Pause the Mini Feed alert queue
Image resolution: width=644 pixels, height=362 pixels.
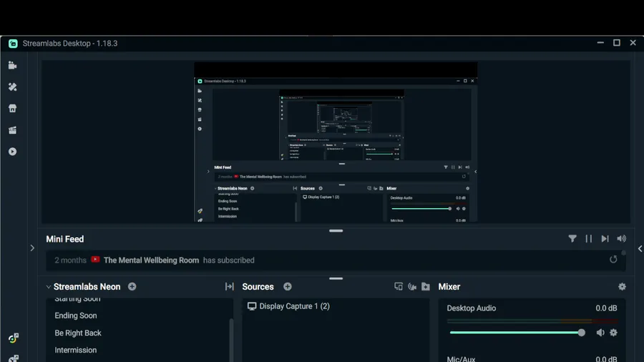[x=589, y=238]
